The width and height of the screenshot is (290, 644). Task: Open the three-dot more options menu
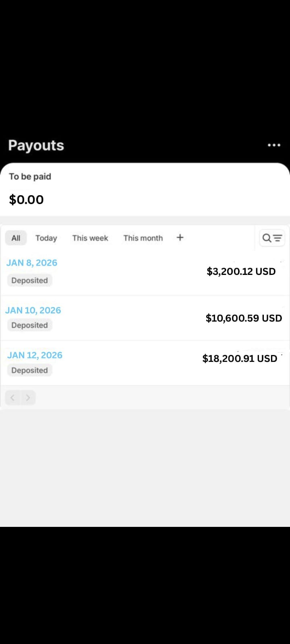pyautogui.click(x=274, y=145)
